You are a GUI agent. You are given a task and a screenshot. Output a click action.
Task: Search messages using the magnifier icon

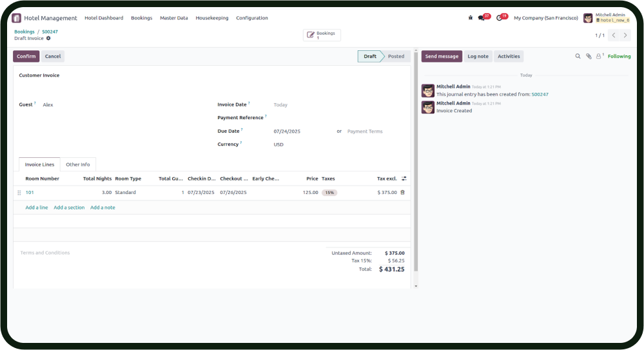click(x=578, y=57)
